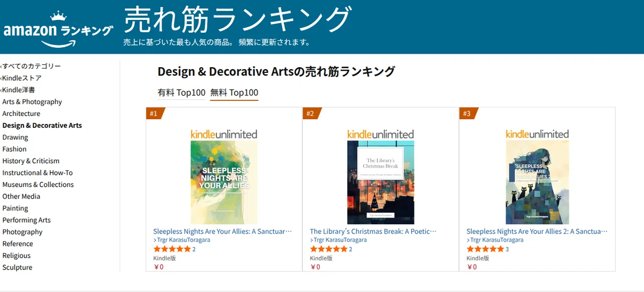The image size is (644, 292).
Task: Open The Library's Christmas Break title link
Action: coord(373,231)
